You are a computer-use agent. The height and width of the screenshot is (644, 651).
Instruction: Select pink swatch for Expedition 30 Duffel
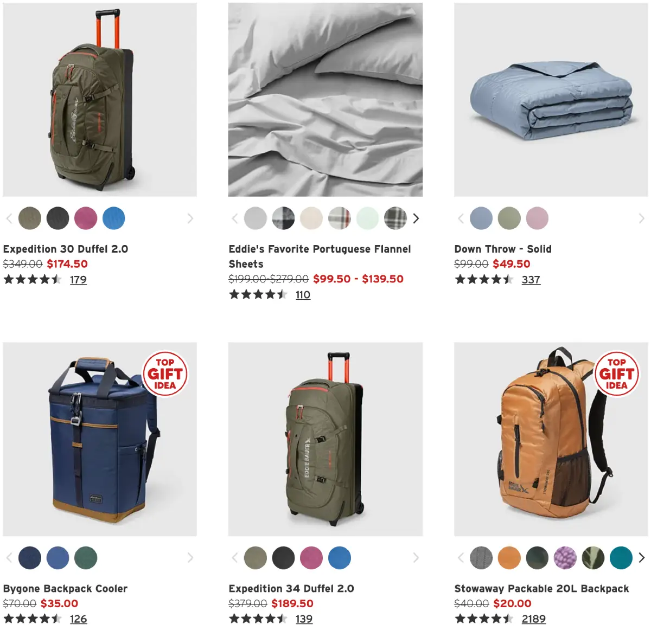[86, 218]
